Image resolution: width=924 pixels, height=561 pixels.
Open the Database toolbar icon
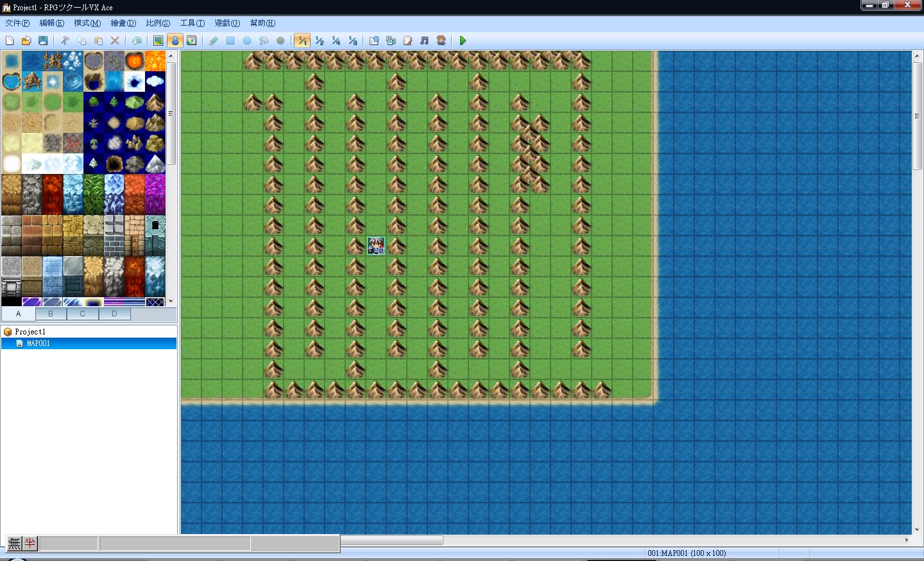[374, 40]
